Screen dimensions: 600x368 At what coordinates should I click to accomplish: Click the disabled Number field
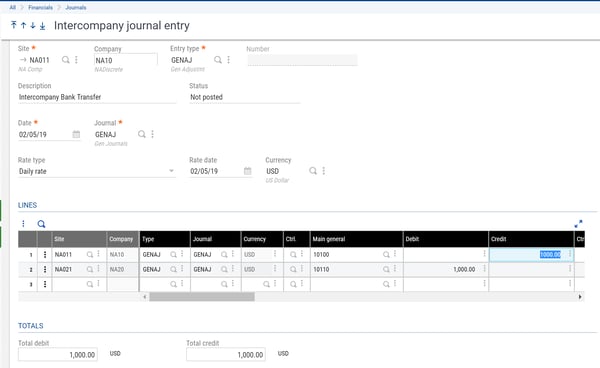point(302,60)
